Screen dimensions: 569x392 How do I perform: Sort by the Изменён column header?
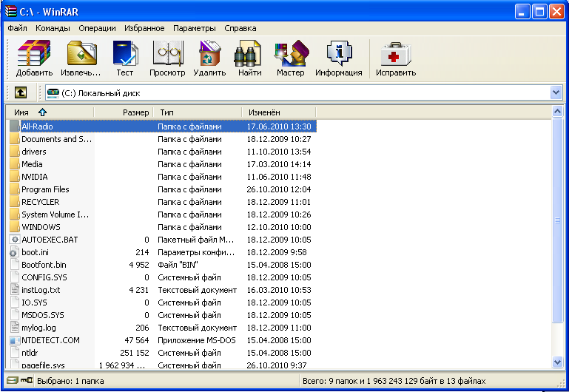tap(279, 112)
